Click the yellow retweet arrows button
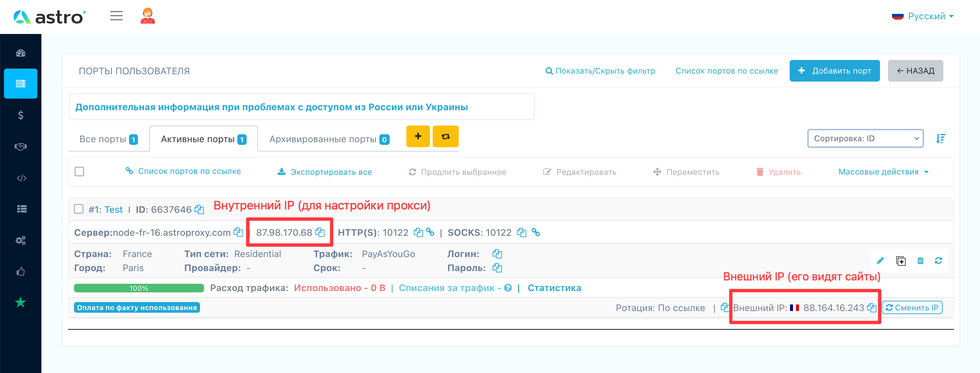980x373 pixels. [x=445, y=136]
